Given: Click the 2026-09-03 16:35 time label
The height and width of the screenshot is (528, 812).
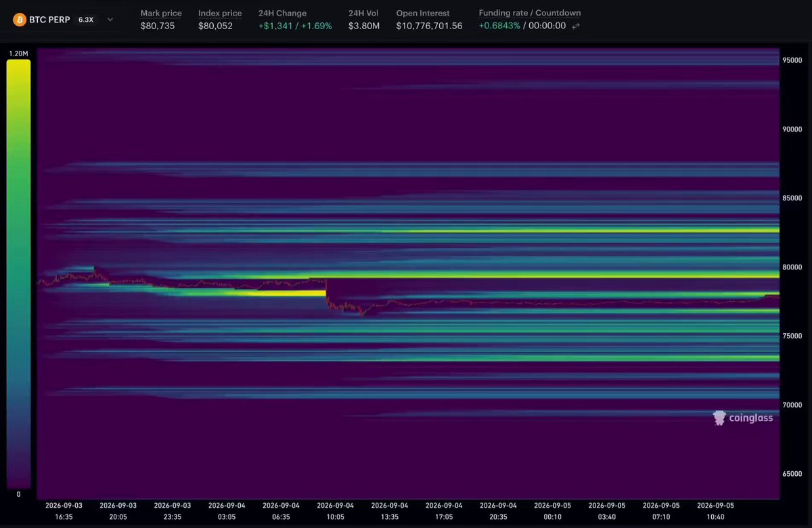Looking at the screenshot, I should point(64,511).
